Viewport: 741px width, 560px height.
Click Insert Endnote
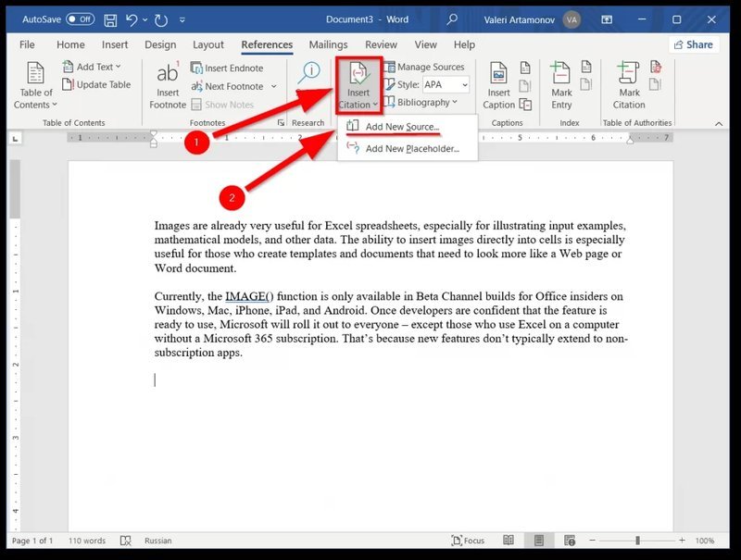point(227,68)
